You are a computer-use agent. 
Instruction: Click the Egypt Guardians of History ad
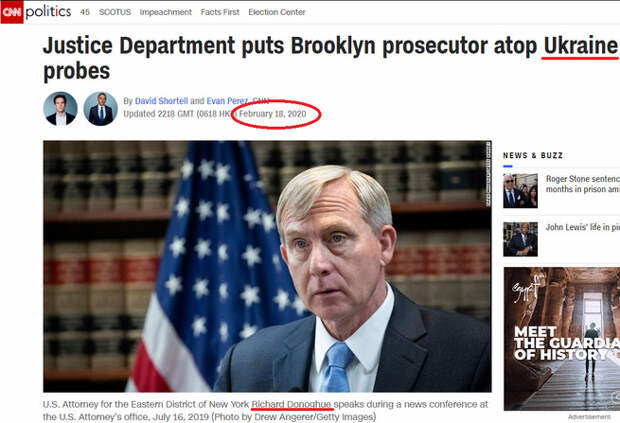pos(562,339)
